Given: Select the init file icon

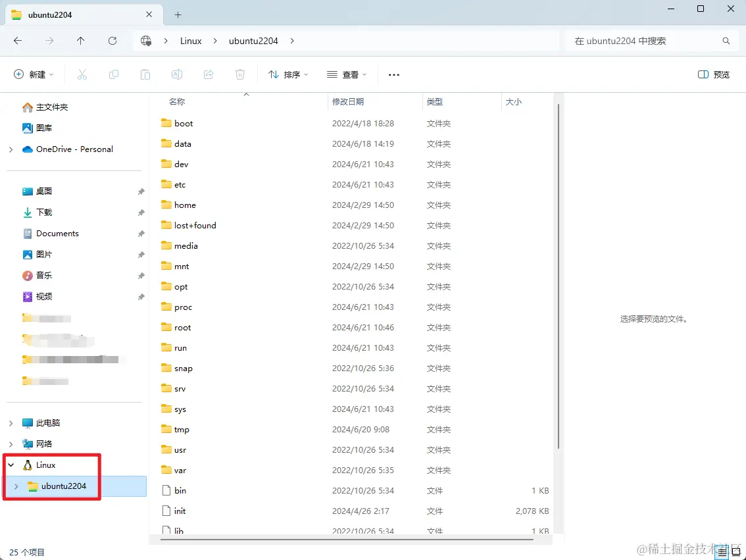Looking at the screenshot, I should point(166,511).
